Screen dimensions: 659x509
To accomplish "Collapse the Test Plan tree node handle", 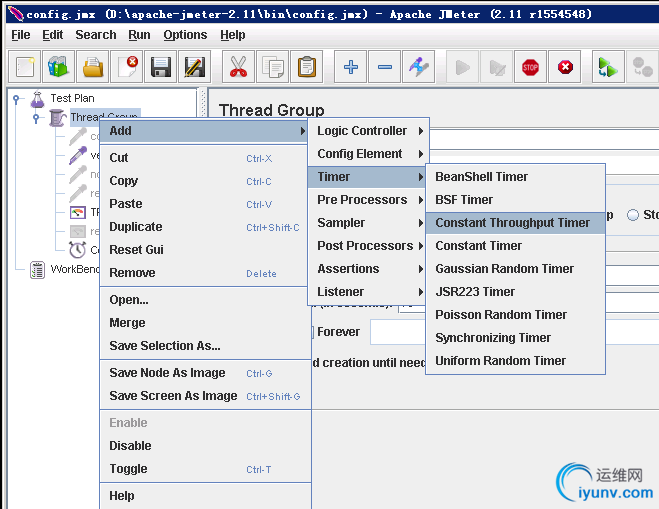I will 16,99.
